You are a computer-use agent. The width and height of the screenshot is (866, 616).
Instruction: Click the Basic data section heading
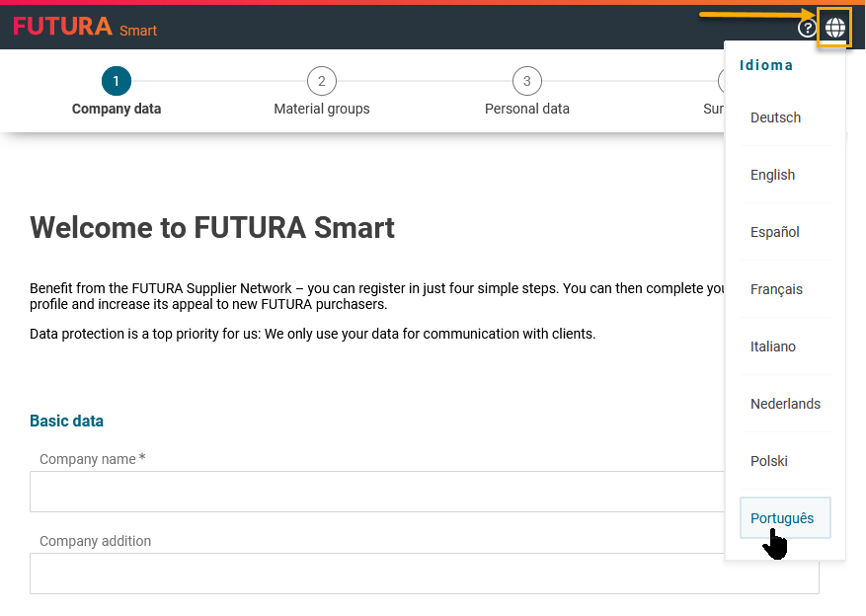coord(66,421)
